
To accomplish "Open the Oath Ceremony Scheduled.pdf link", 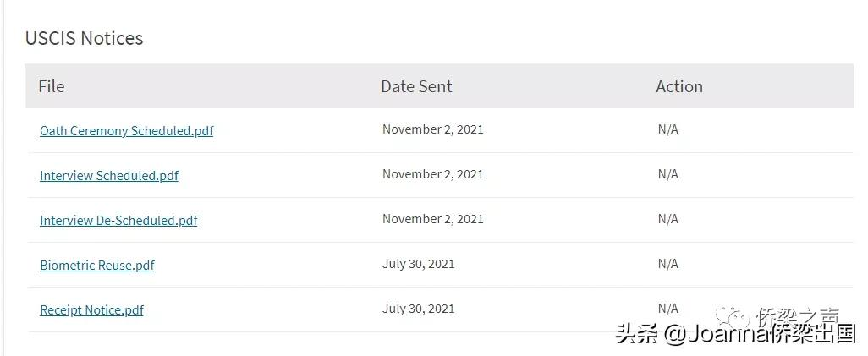I will [126, 131].
